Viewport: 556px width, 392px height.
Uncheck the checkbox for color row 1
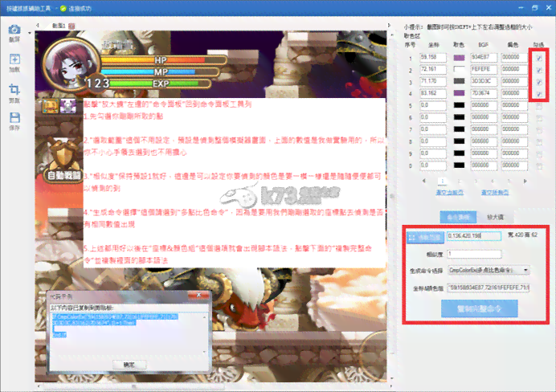coord(539,58)
